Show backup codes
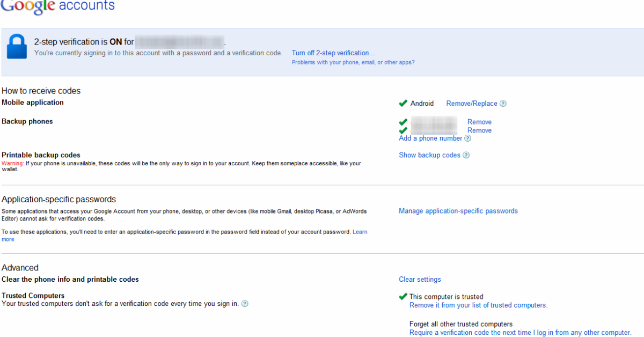 tap(429, 155)
